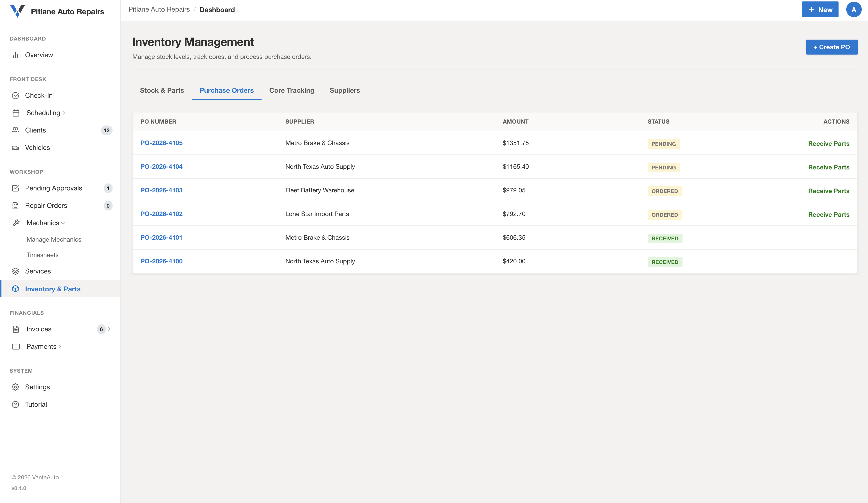Click the Settings gear icon

point(15,387)
